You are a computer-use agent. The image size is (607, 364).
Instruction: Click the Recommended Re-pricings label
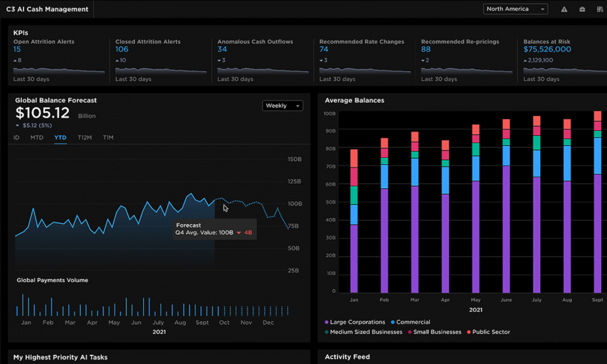[x=460, y=41]
